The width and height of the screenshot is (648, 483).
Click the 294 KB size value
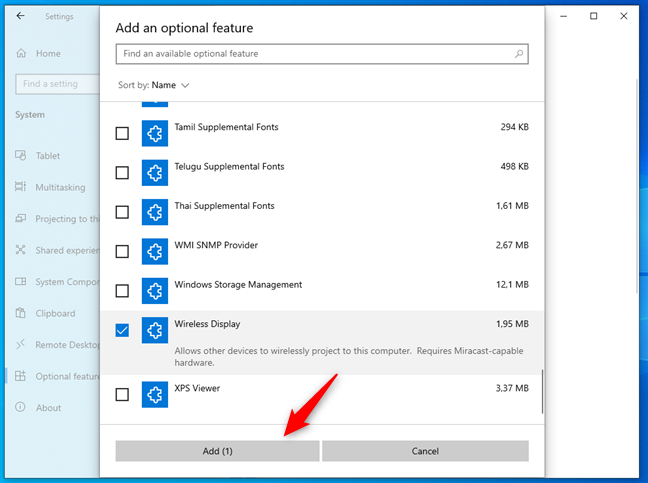pyautogui.click(x=515, y=127)
